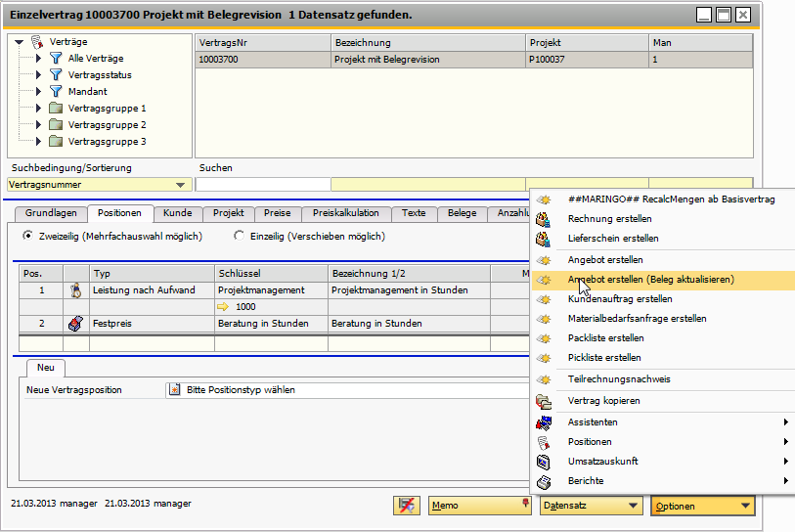Screen dimensions: 795x532
Task: Choose Kundenauftrag erstellen from the menu
Action: [620, 299]
